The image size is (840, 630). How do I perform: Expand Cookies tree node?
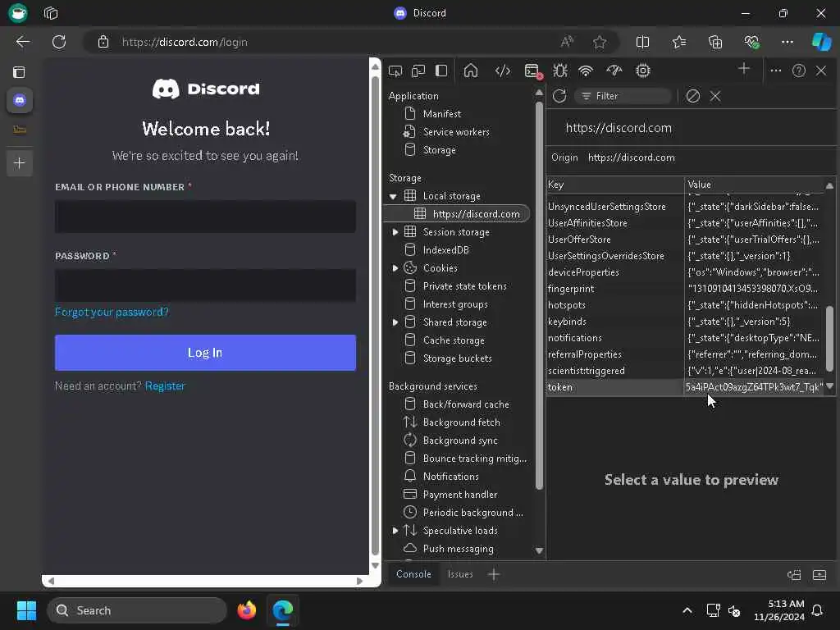point(395,268)
